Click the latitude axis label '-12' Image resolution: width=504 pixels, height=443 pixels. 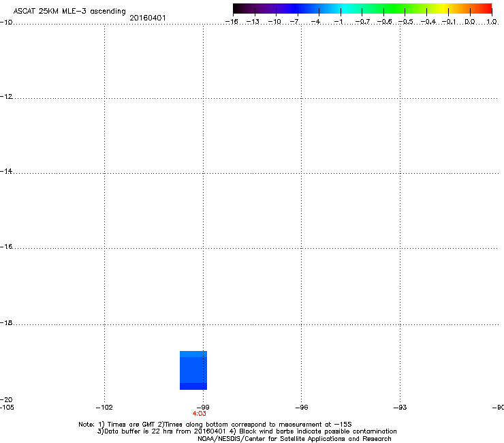(6, 97)
